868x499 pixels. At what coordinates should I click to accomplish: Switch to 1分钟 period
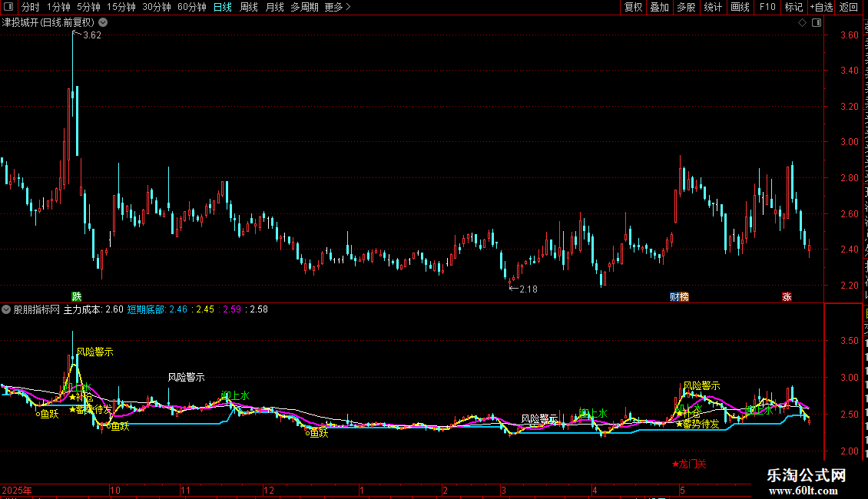coord(58,7)
